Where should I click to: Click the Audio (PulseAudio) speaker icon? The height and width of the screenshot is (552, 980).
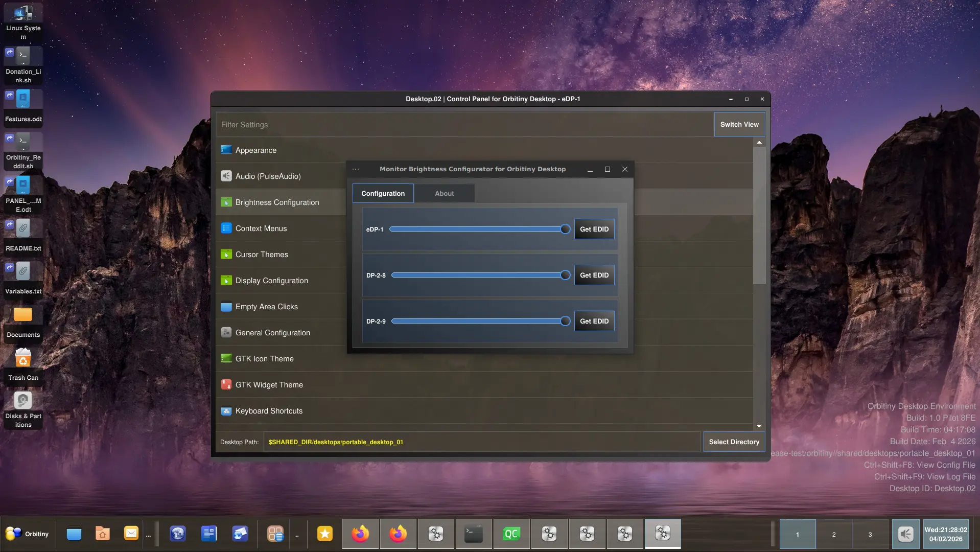point(226,176)
